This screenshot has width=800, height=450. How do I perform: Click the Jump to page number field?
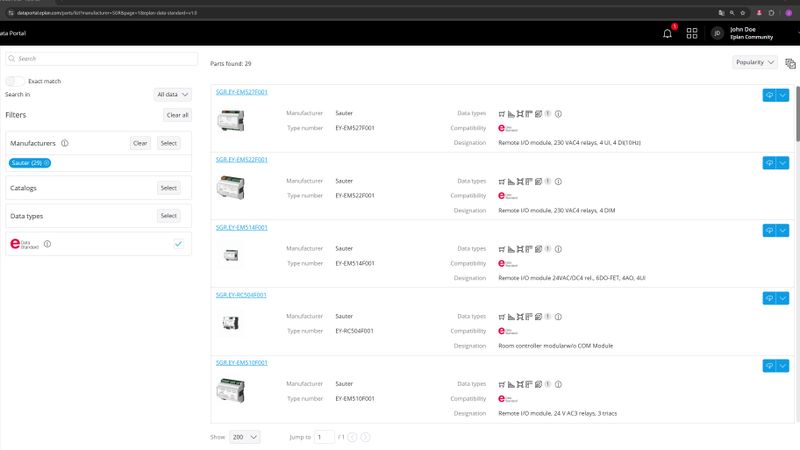tap(324, 437)
